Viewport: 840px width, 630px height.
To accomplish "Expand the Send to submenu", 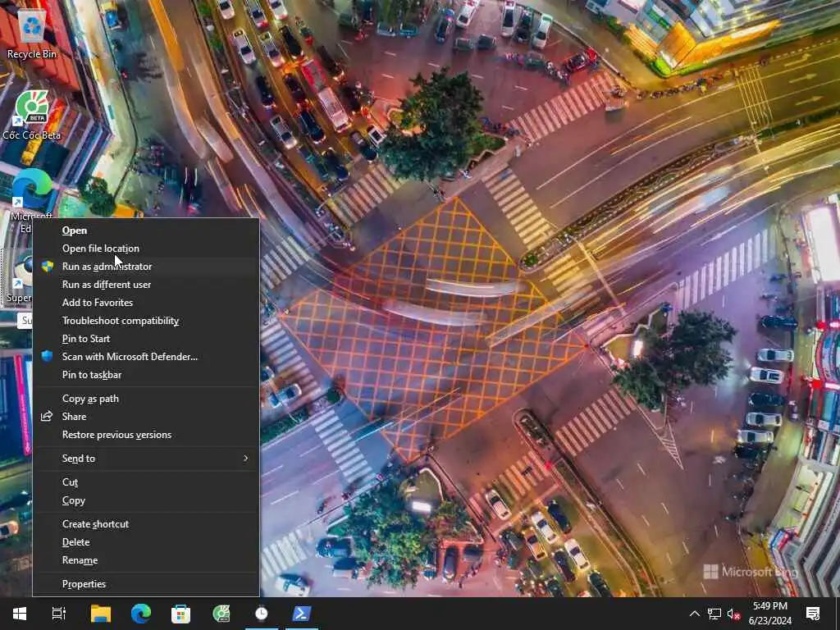I will pos(146,459).
